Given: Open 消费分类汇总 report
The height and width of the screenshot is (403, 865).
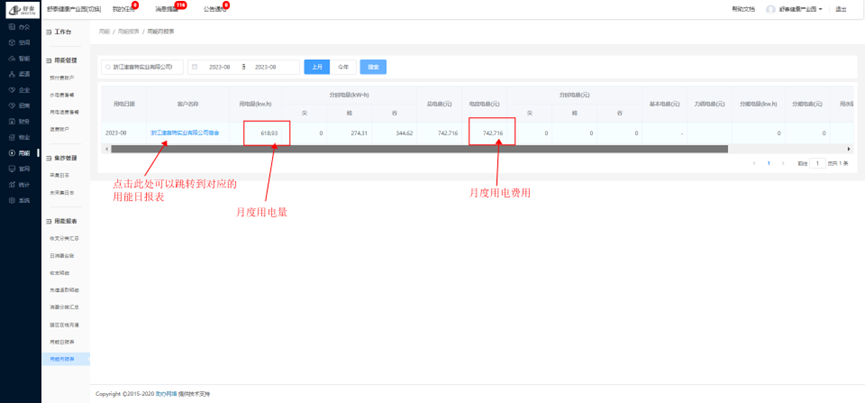Looking at the screenshot, I should click(x=64, y=307).
